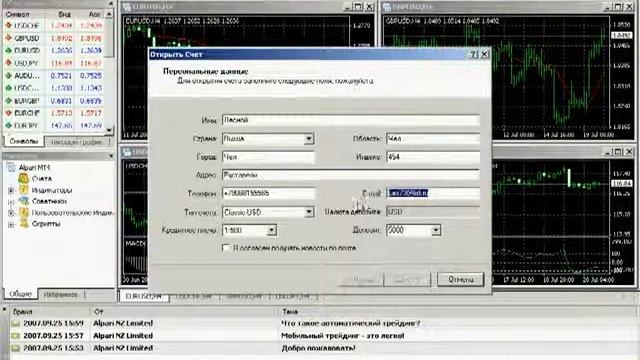The width and height of the screenshot is (640, 360).
Task: Click the USDJPY symbol arrow icon
Action: 8,63
